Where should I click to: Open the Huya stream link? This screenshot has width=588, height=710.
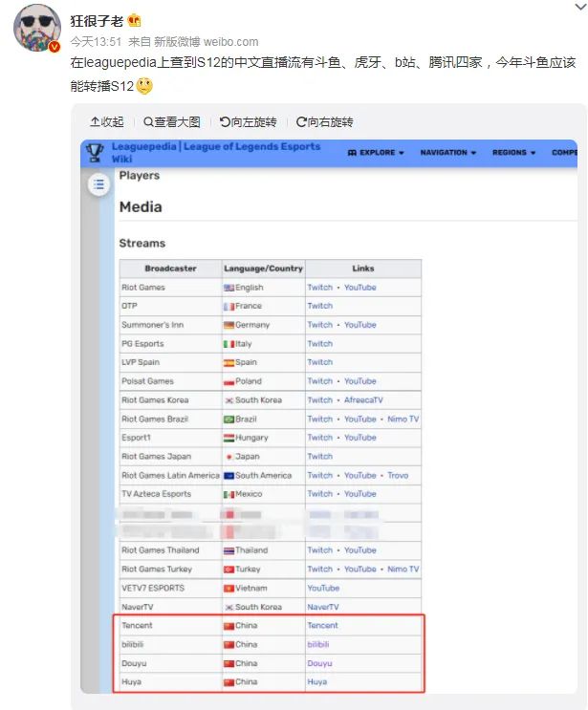click(317, 681)
